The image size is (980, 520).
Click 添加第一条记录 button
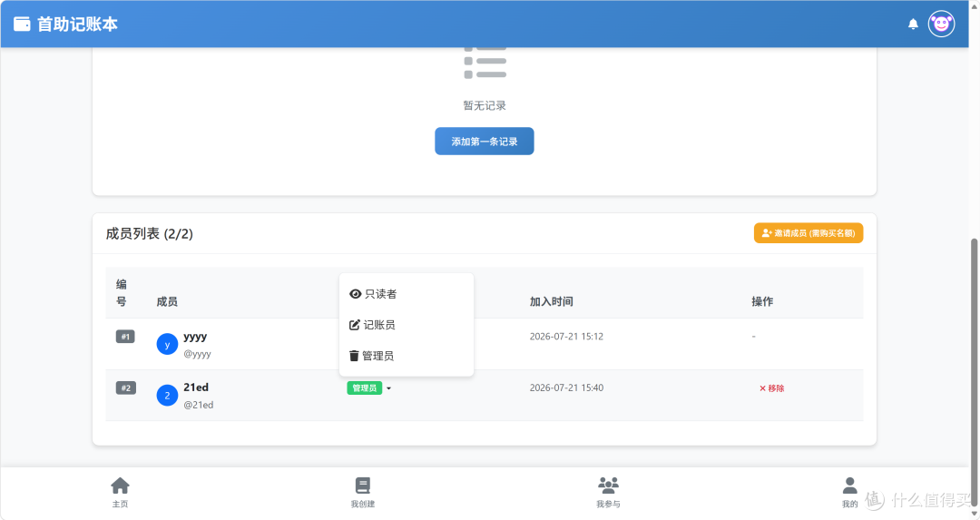tap(485, 142)
